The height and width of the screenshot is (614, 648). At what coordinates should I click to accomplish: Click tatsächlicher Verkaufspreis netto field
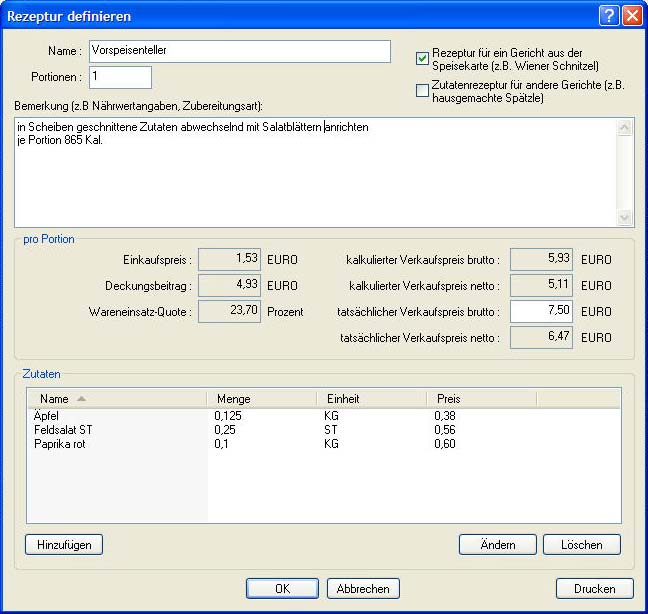[541, 337]
